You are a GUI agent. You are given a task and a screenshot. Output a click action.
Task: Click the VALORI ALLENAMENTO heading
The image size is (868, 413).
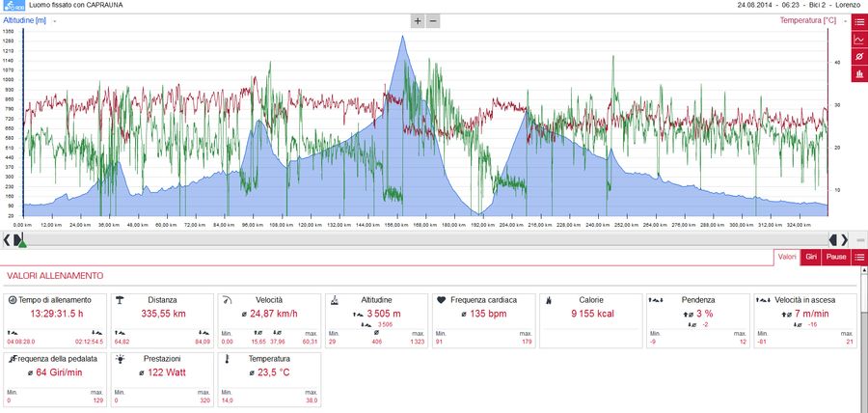pos(54,276)
